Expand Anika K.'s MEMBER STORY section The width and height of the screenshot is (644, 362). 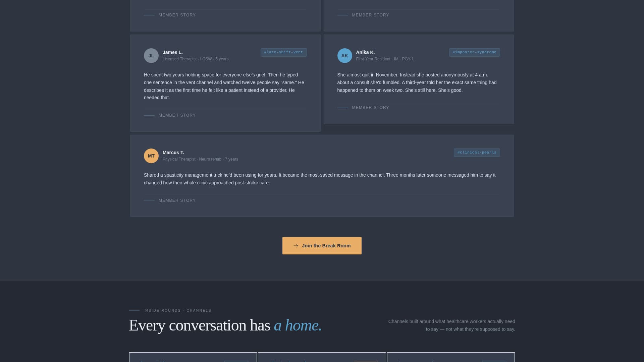click(x=370, y=107)
